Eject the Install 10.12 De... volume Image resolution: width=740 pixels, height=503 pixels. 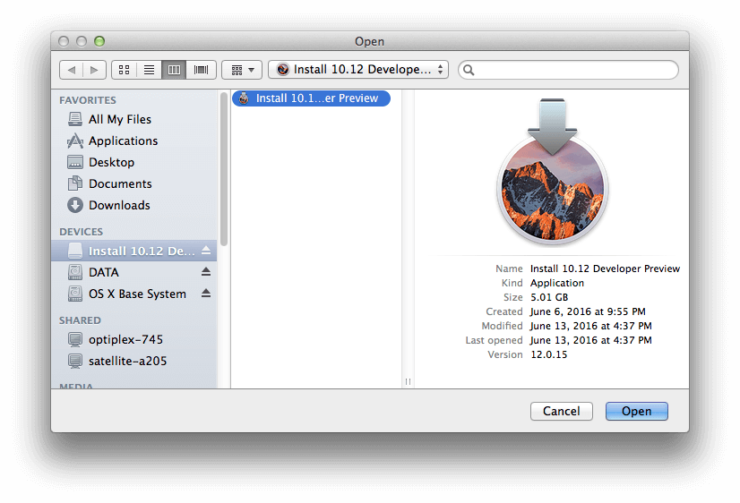[x=206, y=251]
